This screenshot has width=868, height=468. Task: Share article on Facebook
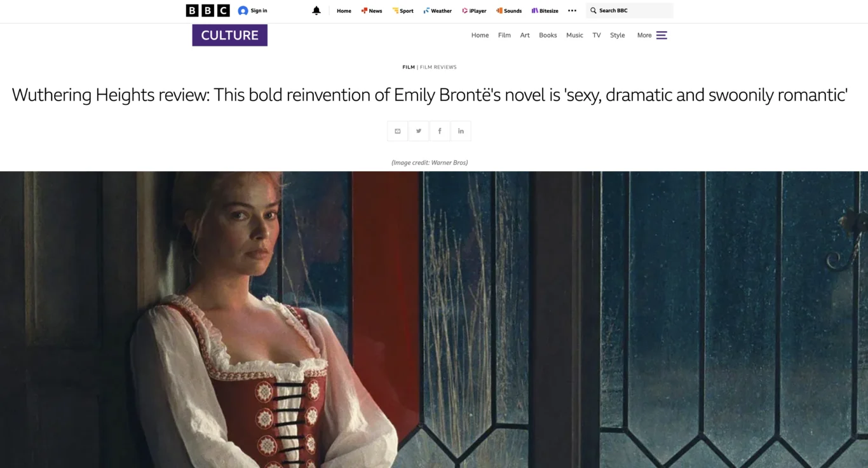440,131
